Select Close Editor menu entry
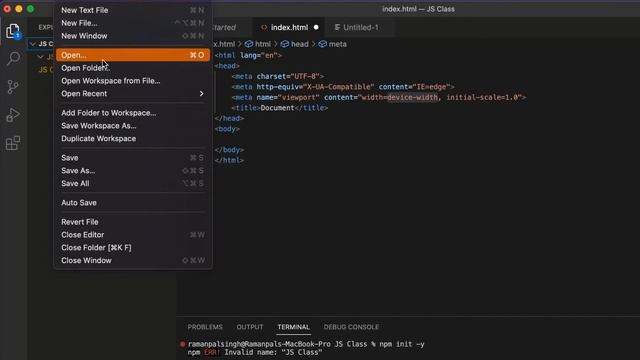This screenshot has width=640, height=360. coord(133,235)
